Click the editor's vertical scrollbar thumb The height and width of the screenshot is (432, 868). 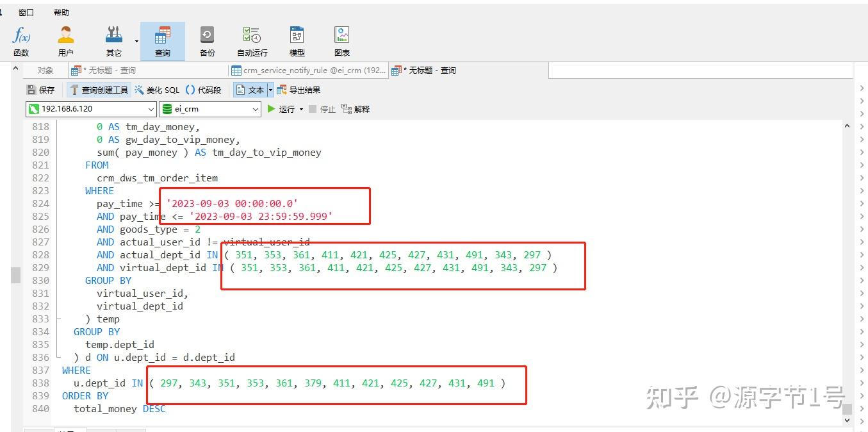click(847, 409)
